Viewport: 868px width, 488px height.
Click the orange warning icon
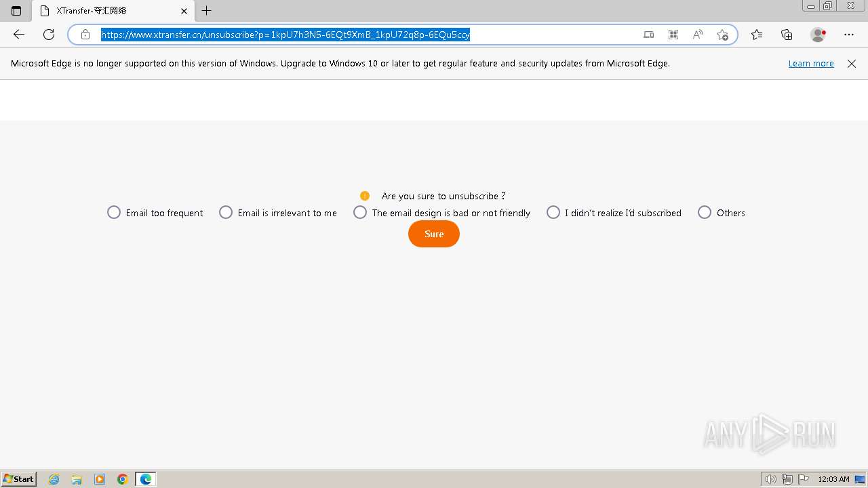pyautogui.click(x=365, y=196)
